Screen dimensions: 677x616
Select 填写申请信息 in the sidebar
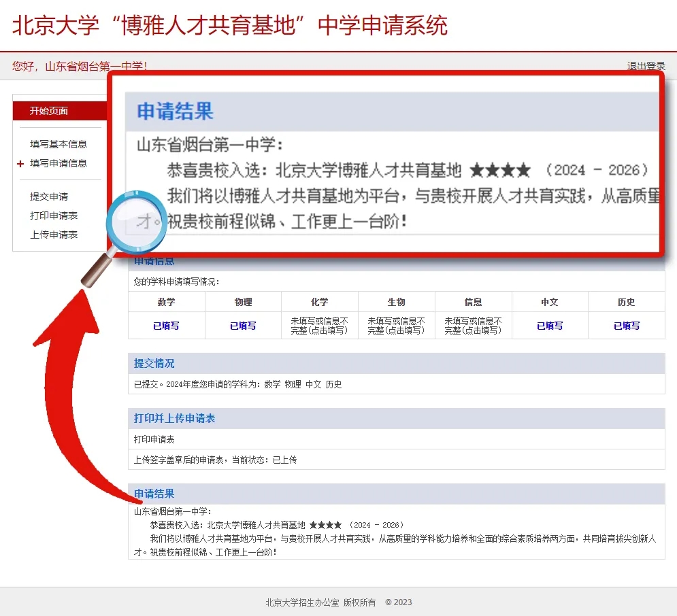59,163
